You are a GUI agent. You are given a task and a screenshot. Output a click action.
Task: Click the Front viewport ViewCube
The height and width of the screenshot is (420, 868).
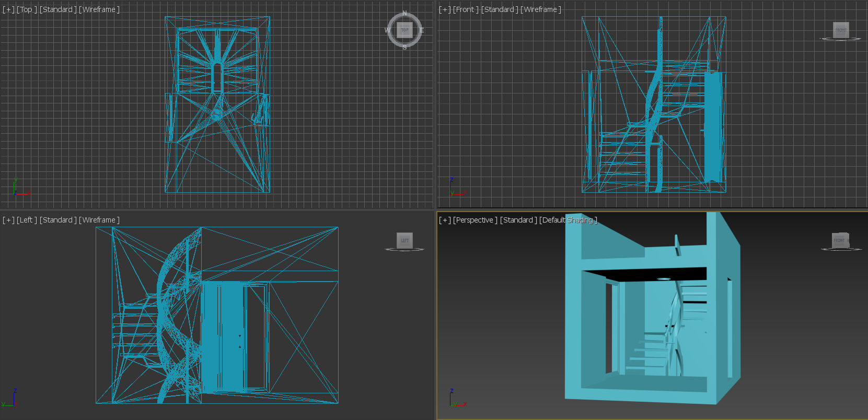(x=841, y=30)
